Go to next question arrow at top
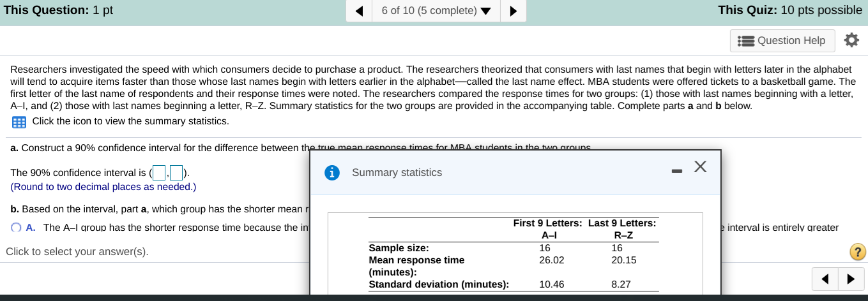 point(513,11)
